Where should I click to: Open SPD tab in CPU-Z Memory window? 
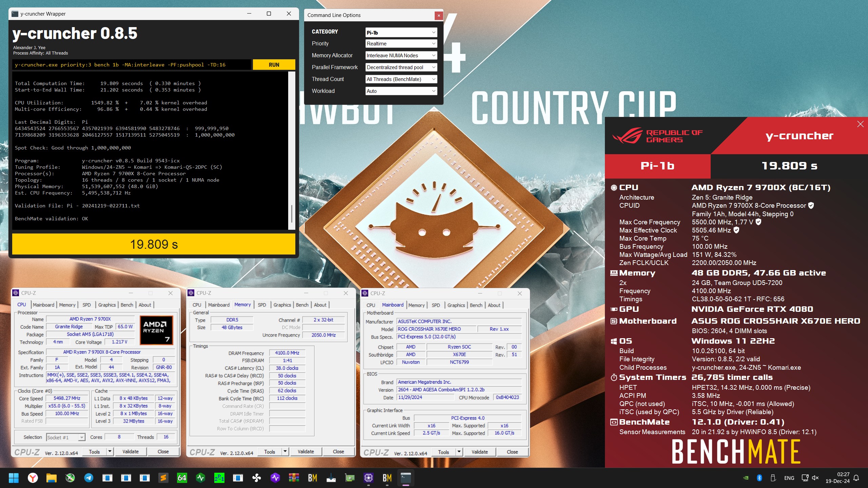(262, 305)
